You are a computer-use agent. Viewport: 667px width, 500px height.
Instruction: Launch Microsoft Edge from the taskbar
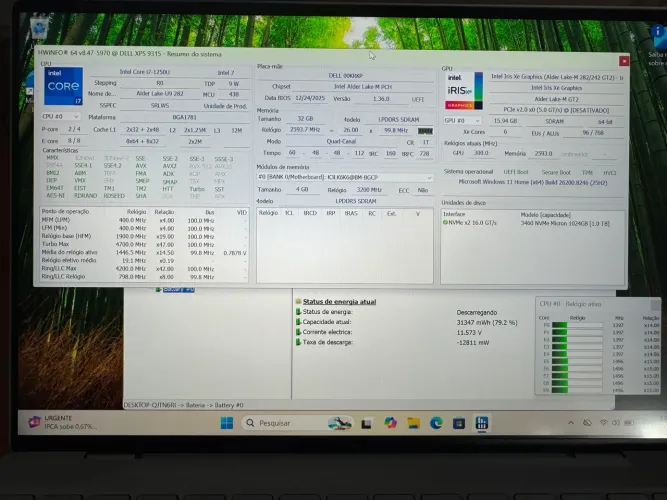click(x=436, y=423)
